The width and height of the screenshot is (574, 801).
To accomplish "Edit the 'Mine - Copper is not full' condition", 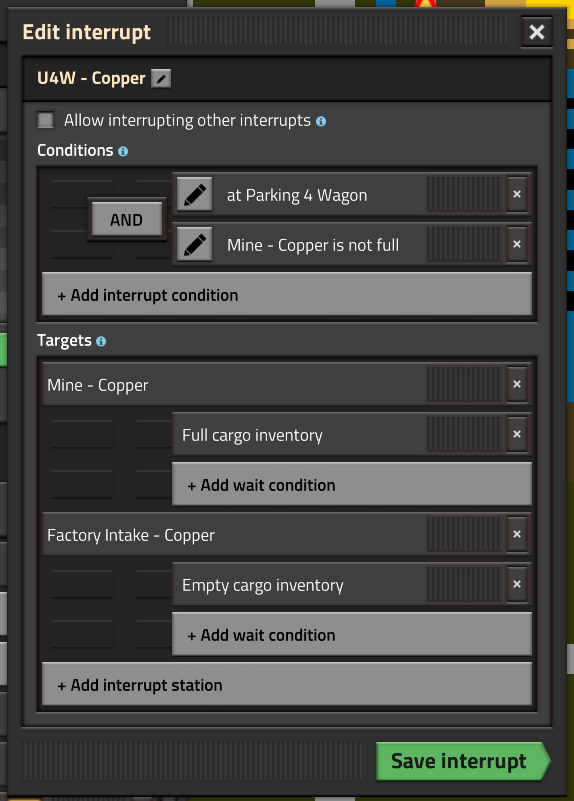I will tap(195, 245).
